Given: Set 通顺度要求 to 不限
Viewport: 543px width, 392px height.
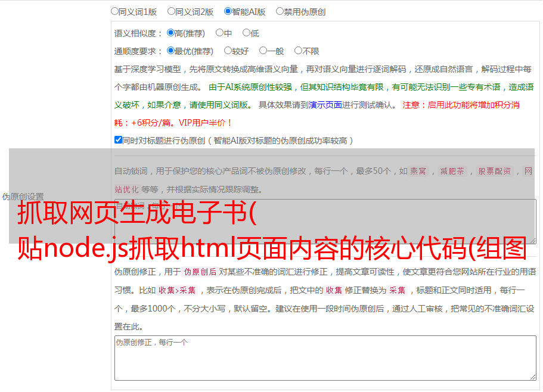Looking at the screenshot, I should tap(298, 51).
